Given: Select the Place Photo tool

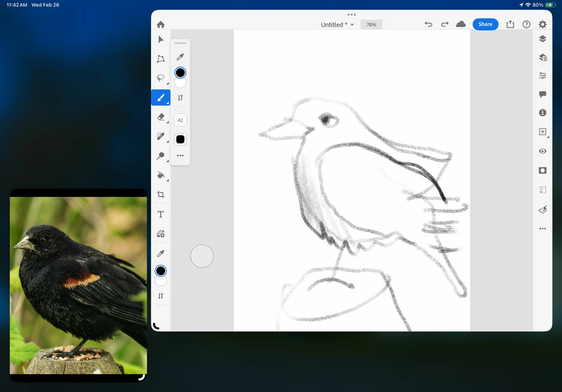Looking at the screenshot, I should tap(161, 233).
